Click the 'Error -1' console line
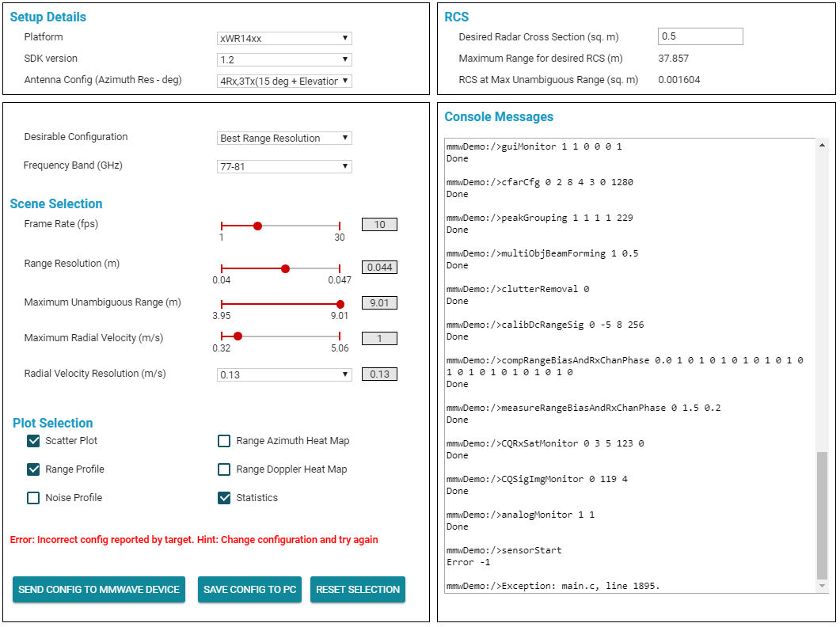This screenshot has width=840, height=627. [x=468, y=562]
